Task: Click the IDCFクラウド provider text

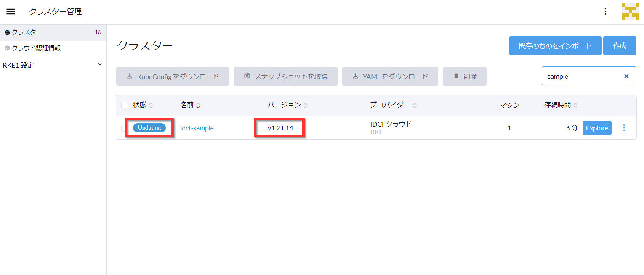Action: click(391, 124)
